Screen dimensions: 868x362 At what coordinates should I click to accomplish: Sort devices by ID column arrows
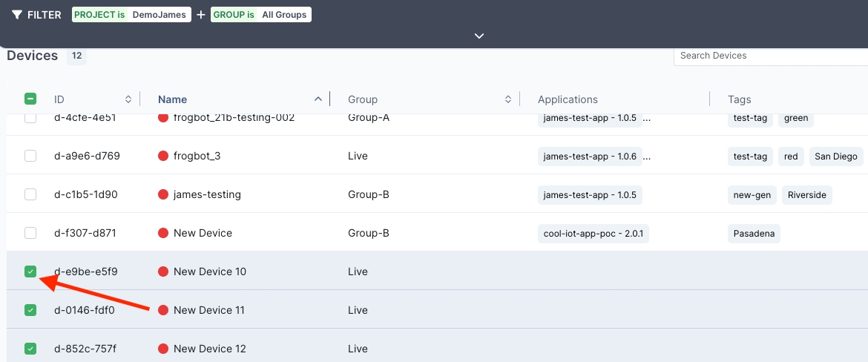pyautogui.click(x=128, y=99)
